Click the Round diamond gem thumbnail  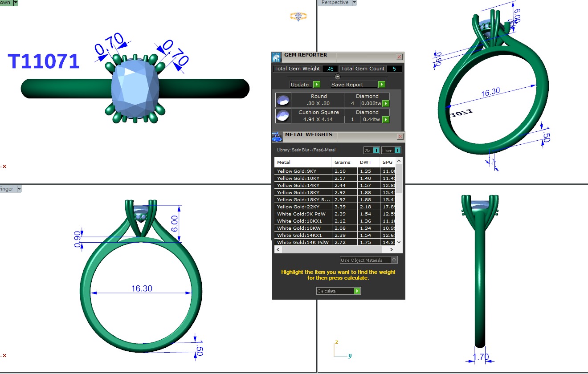coord(283,100)
